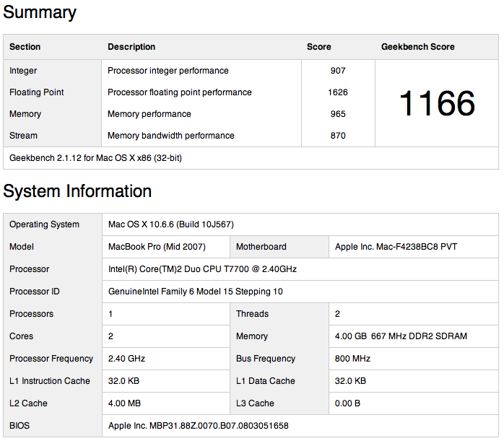Click the 4.00 GB 667 MHz DDR2 memory value

pyautogui.click(x=401, y=336)
